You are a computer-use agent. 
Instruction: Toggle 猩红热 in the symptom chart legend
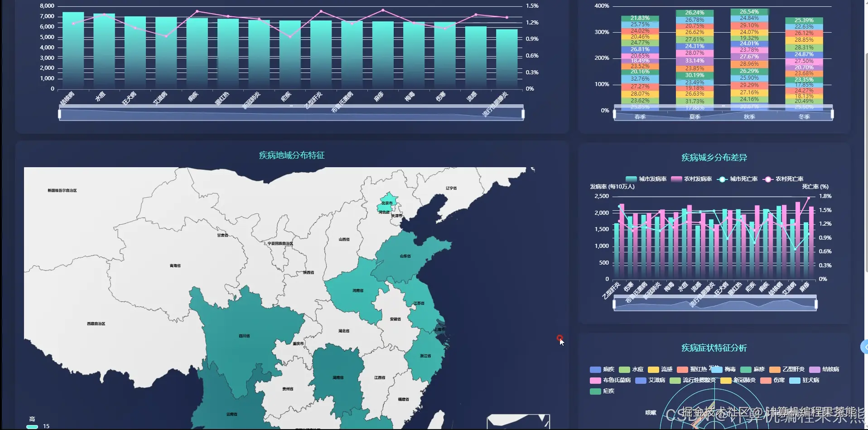click(692, 369)
